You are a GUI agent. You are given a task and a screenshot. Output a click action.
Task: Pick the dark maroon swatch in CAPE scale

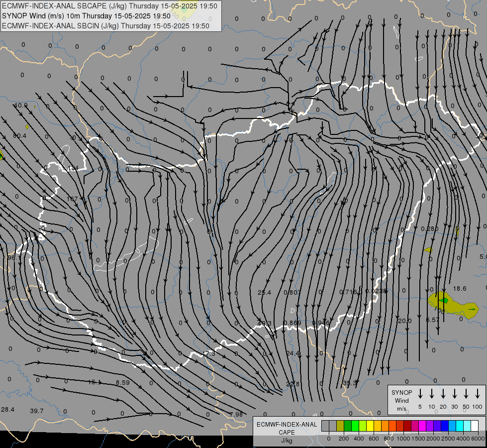(x=407, y=426)
